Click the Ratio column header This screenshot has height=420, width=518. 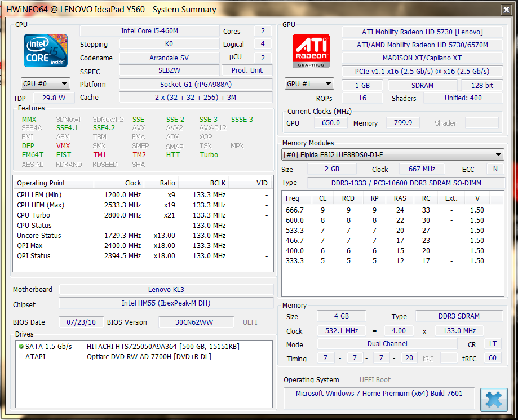(x=161, y=183)
